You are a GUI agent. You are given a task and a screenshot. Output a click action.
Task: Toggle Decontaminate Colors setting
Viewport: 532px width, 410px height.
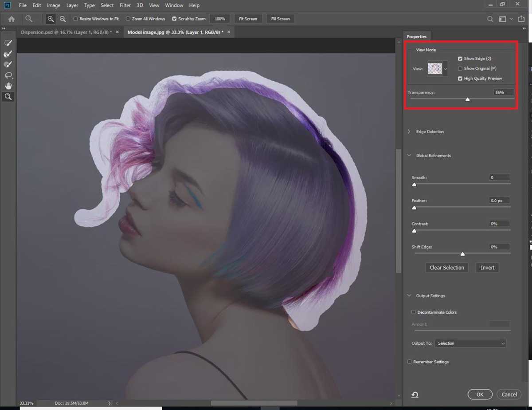(x=413, y=312)
